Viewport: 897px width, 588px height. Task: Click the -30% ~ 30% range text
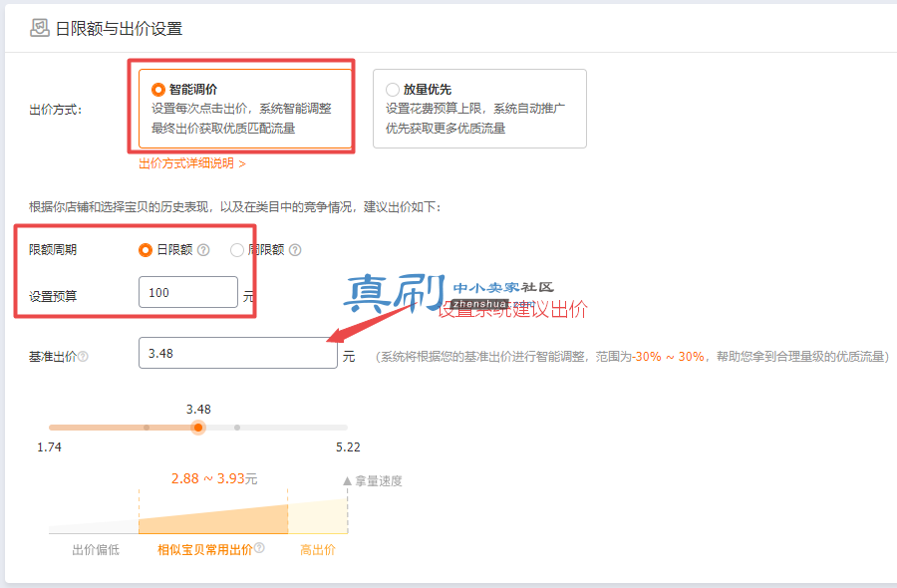point(668,357)
